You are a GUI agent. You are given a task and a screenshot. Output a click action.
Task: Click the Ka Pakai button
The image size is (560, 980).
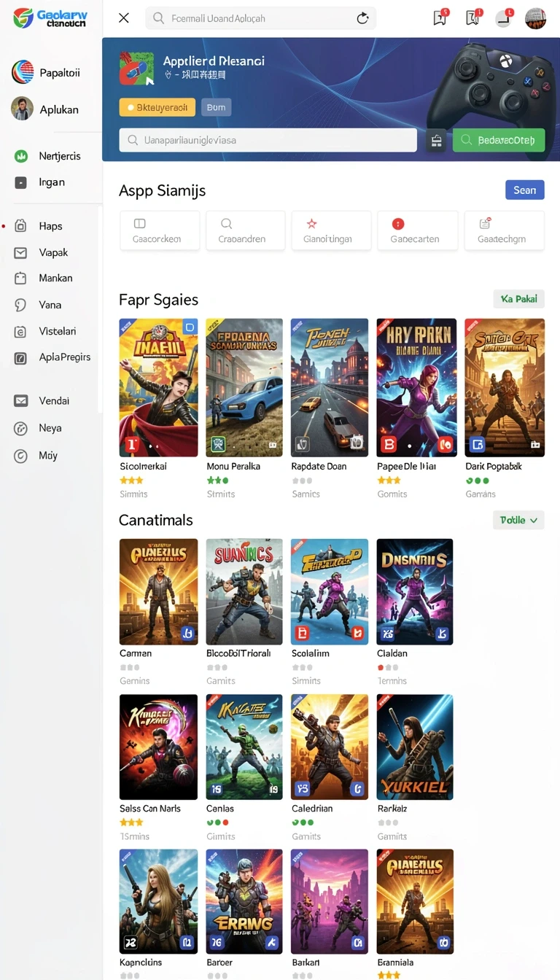518,299
